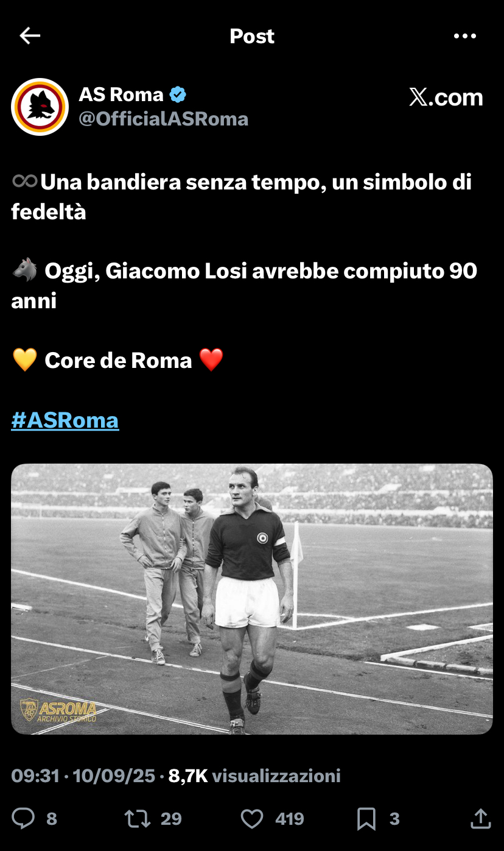Click the 8,7K visualizzazioni count
The width and height of the screenshot is (504, 851).
[x=254, y=775]
